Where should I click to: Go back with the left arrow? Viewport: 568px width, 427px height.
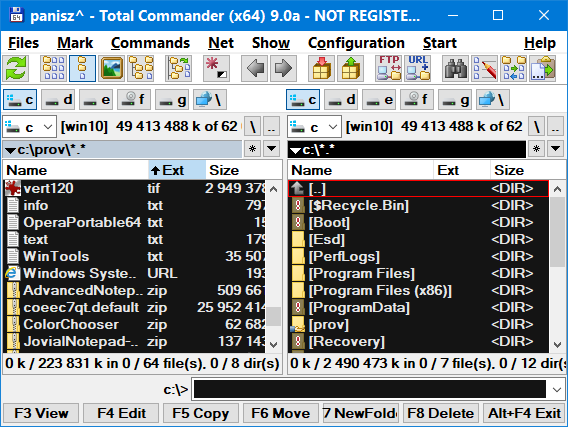(x=255, y=68)
